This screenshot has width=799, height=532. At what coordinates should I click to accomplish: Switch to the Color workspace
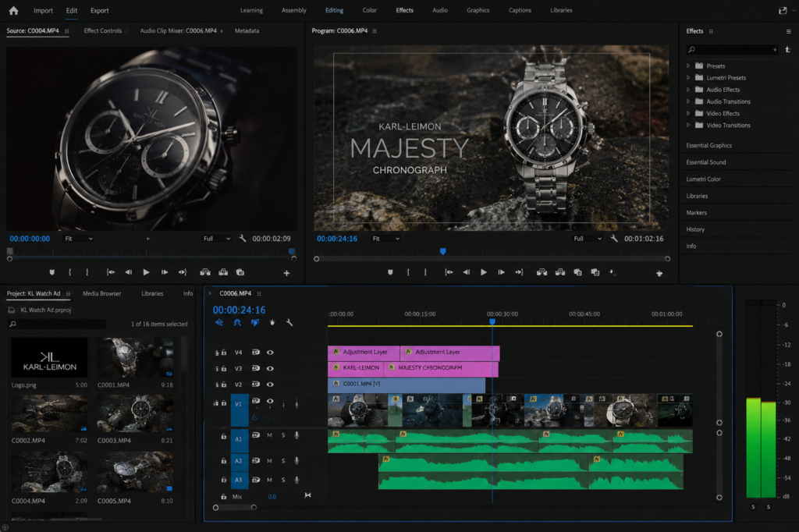pos(369,10)
